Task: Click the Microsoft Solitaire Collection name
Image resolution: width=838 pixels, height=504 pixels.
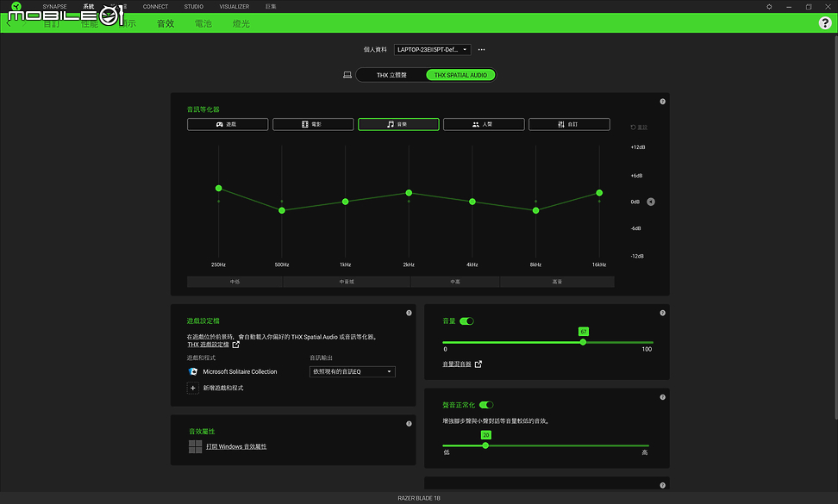Action: coord(240,371)
